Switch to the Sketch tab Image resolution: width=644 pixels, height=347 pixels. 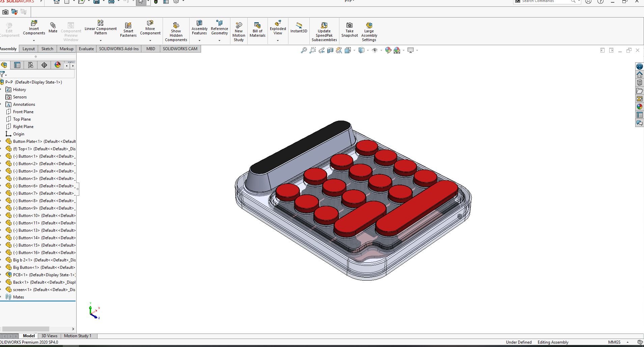pos(47,49)
